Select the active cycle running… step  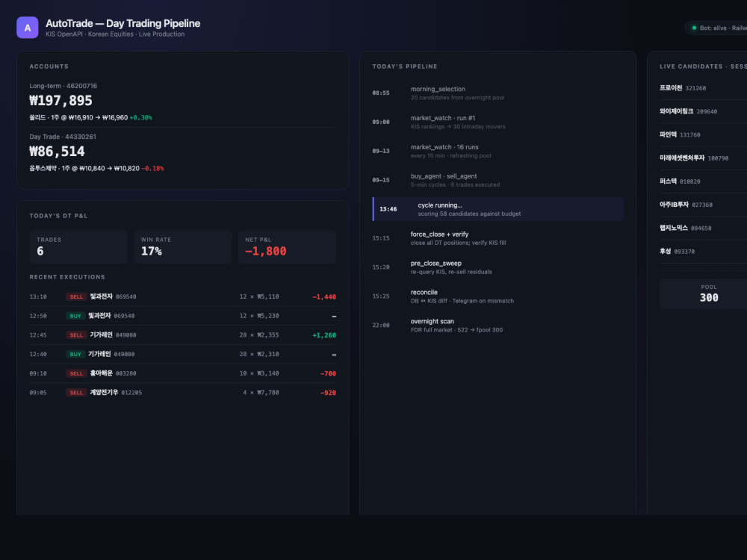point(498,209)
